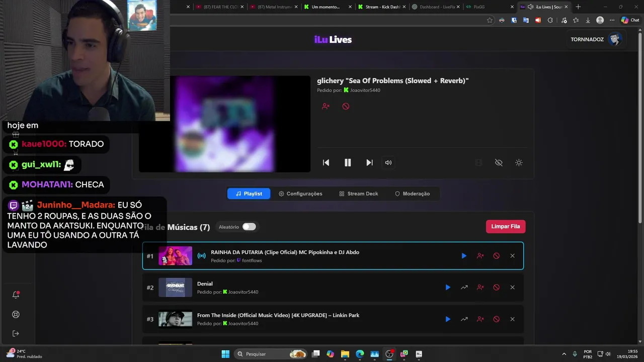Go to iLu Lives home logo
Image resolution: width=644 pixels, height=362 pixels.
coord(333,40)
